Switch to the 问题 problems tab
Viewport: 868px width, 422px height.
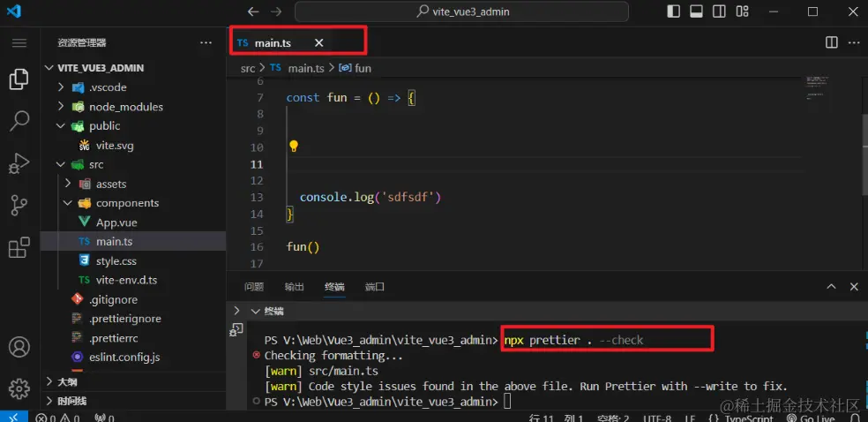pos(254,287)
